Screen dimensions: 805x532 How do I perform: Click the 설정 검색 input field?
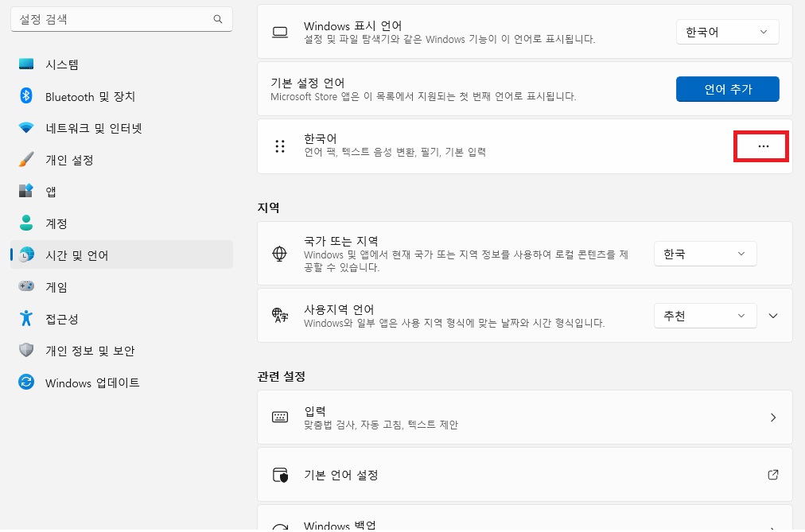coord(122,19)
